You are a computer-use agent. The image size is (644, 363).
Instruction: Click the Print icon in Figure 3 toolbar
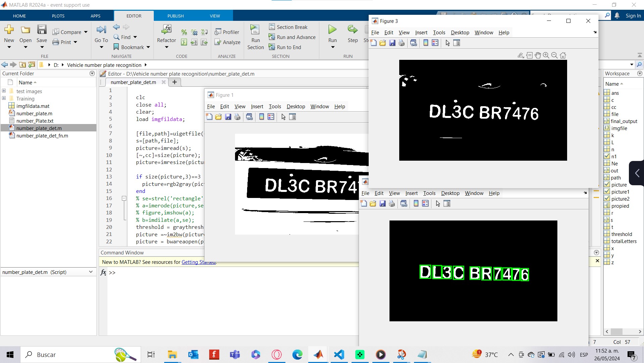[x=402, y=43]
